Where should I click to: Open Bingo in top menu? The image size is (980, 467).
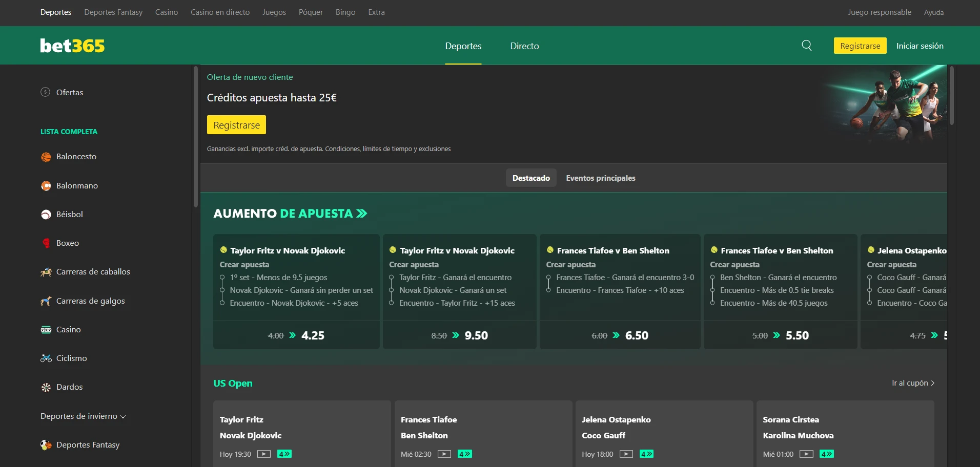point(345,12)
